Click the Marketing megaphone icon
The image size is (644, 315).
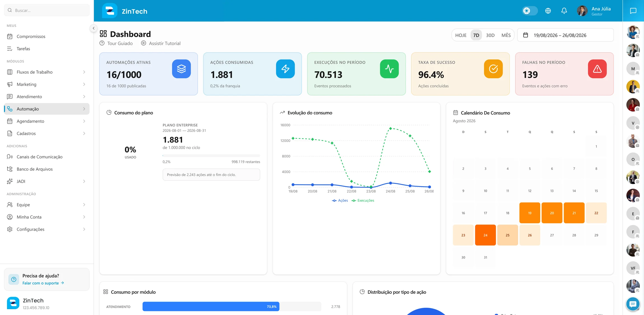tap(10, 84)
